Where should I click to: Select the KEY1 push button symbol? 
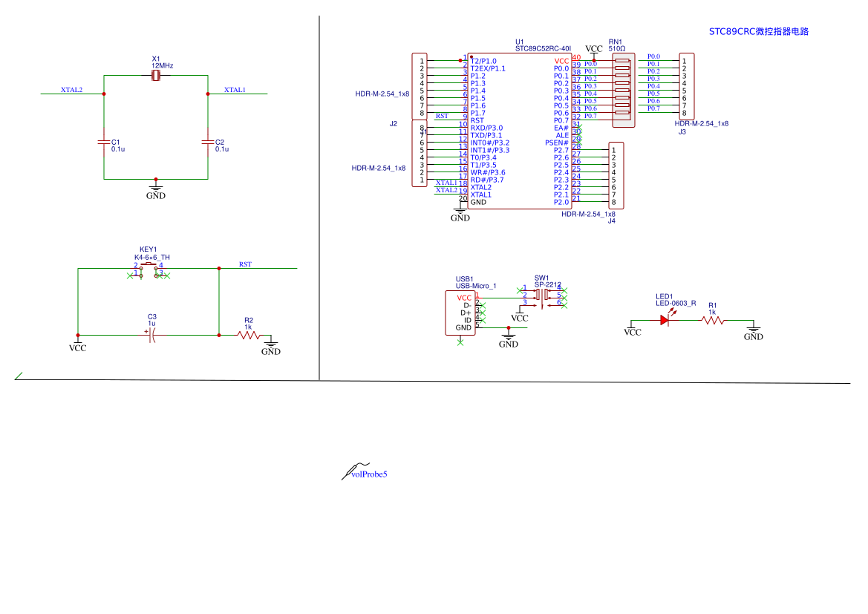click(x=149, y=270)
